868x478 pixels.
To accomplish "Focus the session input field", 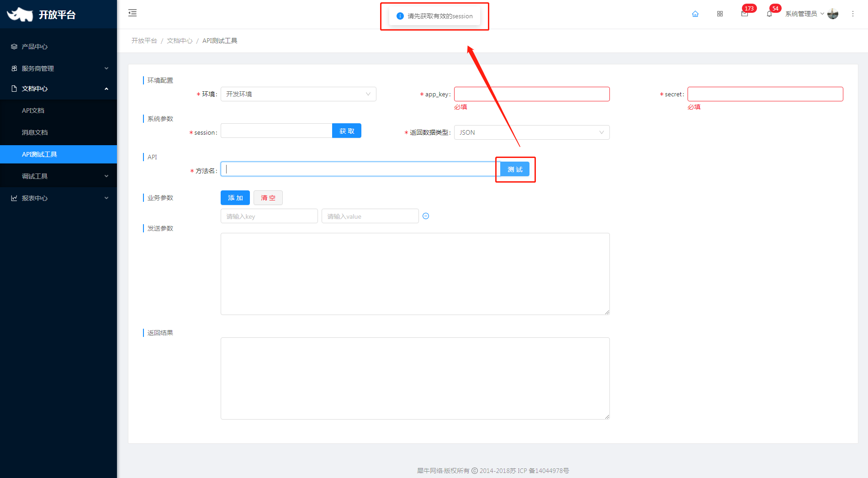I will (x=276, y=131).
